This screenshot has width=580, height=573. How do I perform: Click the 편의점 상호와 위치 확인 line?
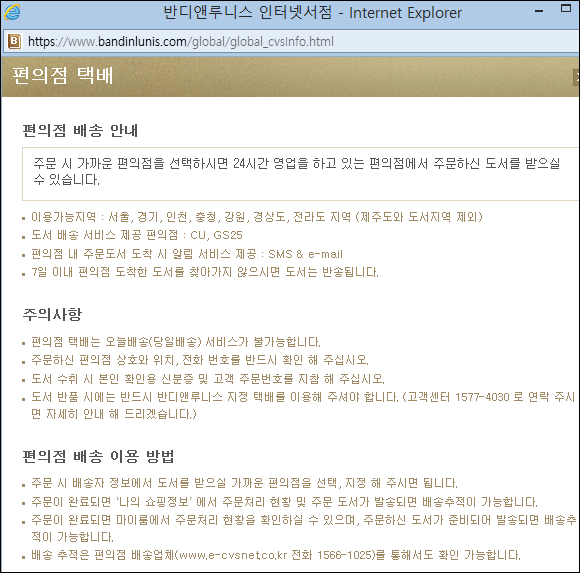tap(200, 360)
